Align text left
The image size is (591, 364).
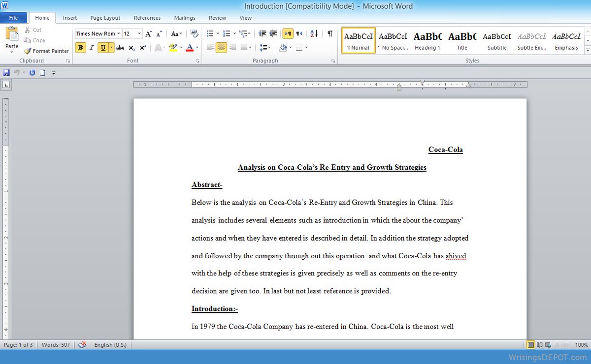(x=210, y=48)
